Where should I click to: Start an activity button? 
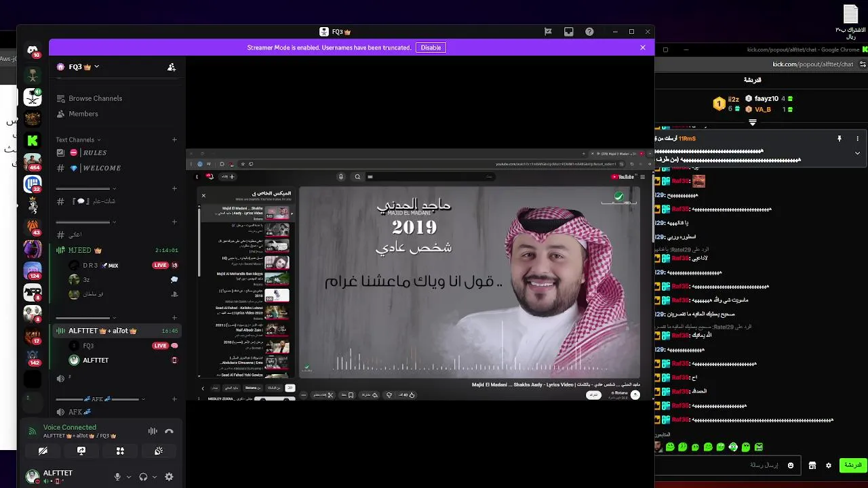[120, 451]
